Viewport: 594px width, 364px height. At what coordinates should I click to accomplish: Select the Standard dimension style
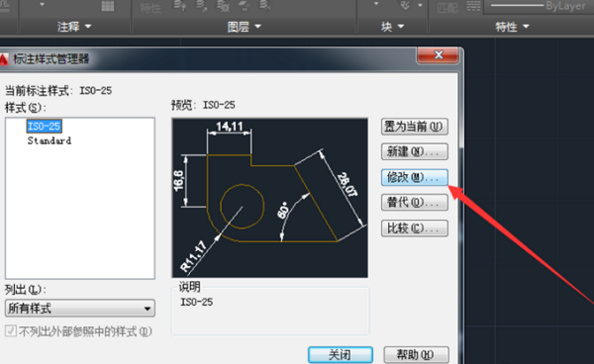(49, 140)
